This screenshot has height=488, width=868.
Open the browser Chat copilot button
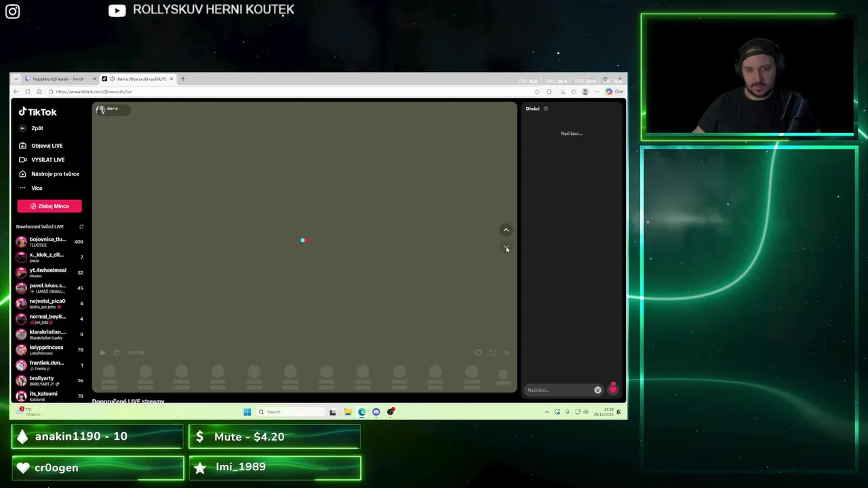pos(614,91)
